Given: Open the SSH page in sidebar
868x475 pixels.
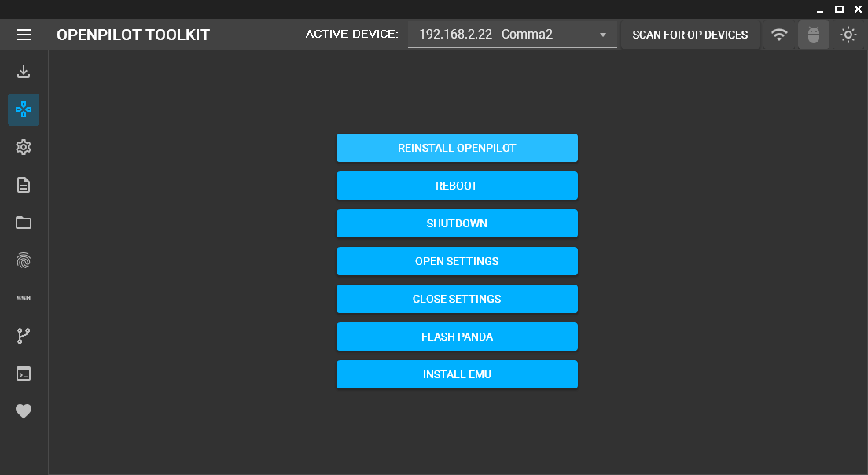Looking at the screenshot, I should tap(24, 298).
